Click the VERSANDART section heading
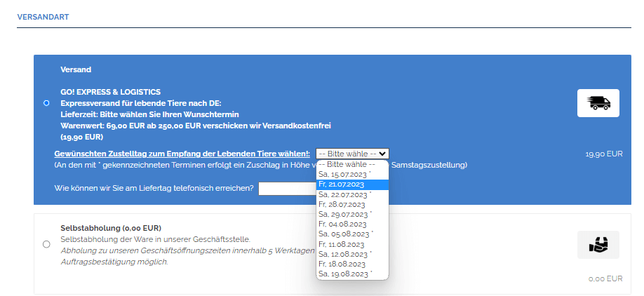The width and height of the screenshot is (644, 296). tap(43, 16)
